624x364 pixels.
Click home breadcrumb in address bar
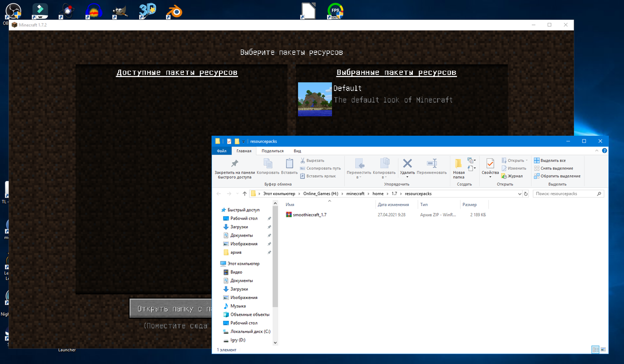[x=378, y=193]
